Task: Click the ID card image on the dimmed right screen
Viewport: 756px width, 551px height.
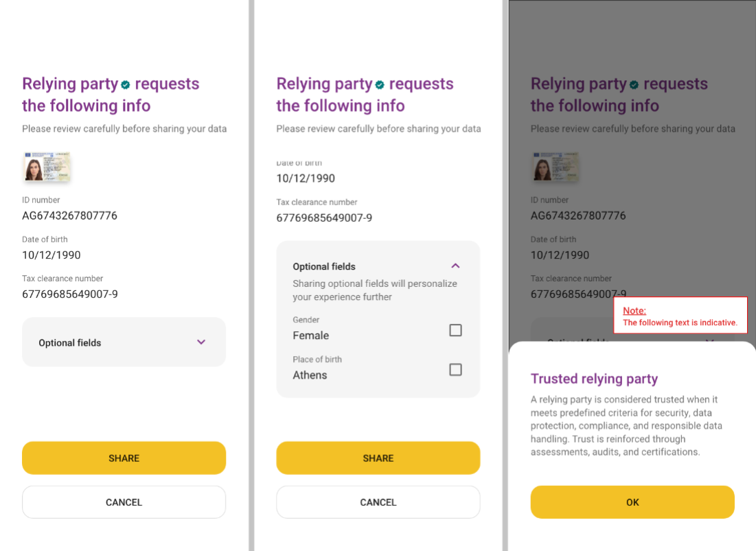Action: point(555,167)
